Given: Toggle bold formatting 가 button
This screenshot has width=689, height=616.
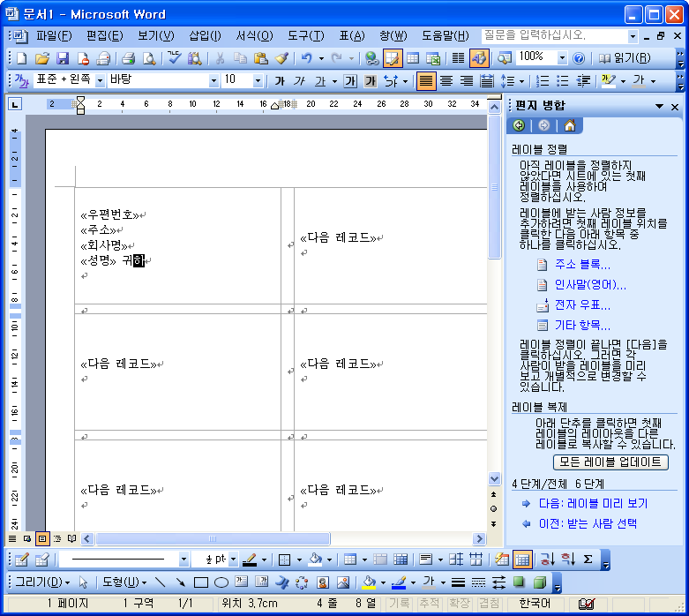Looking at the screenshot, I should coord(280,81).
